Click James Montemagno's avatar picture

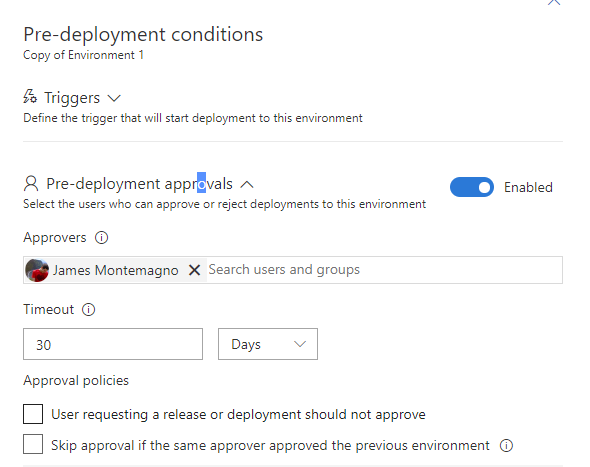point(37,270)
